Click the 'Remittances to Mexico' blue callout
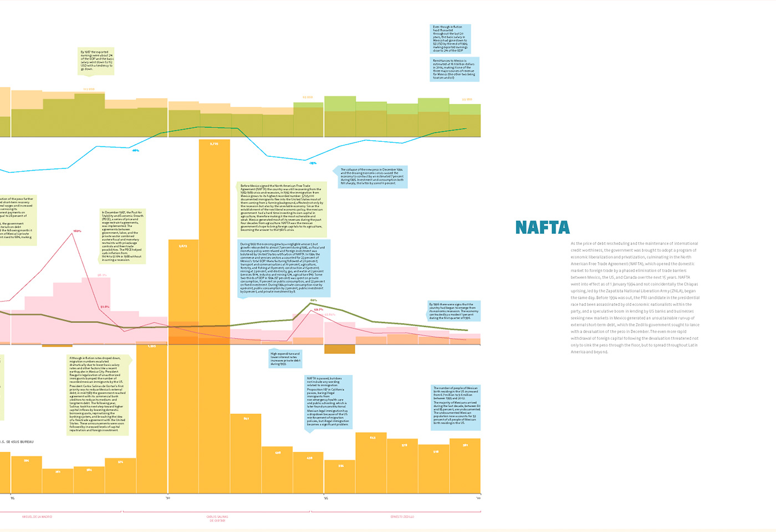 (454, 69)
